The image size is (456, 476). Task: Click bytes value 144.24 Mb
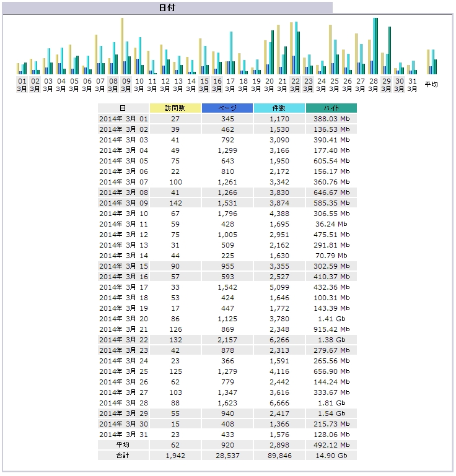click(x=331, y=382)
